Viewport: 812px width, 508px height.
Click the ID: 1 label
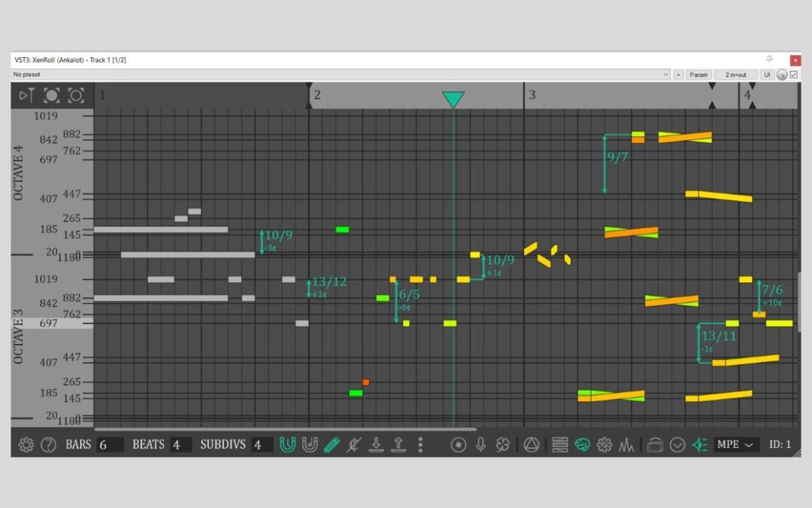tap(780, 445)
